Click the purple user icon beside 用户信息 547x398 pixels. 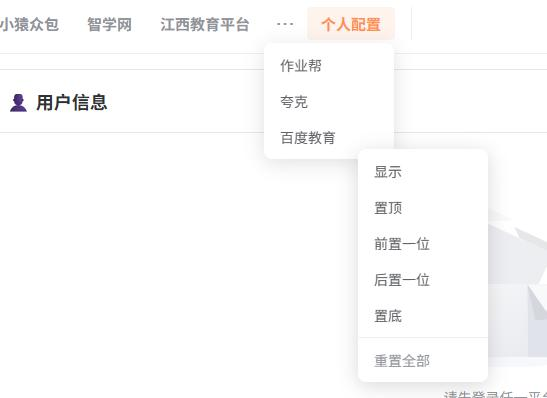pos(18,103)
